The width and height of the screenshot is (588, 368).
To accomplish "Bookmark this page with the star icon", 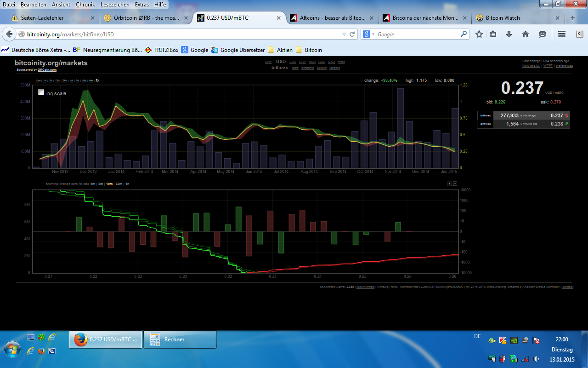I will [x=479, y=34].
